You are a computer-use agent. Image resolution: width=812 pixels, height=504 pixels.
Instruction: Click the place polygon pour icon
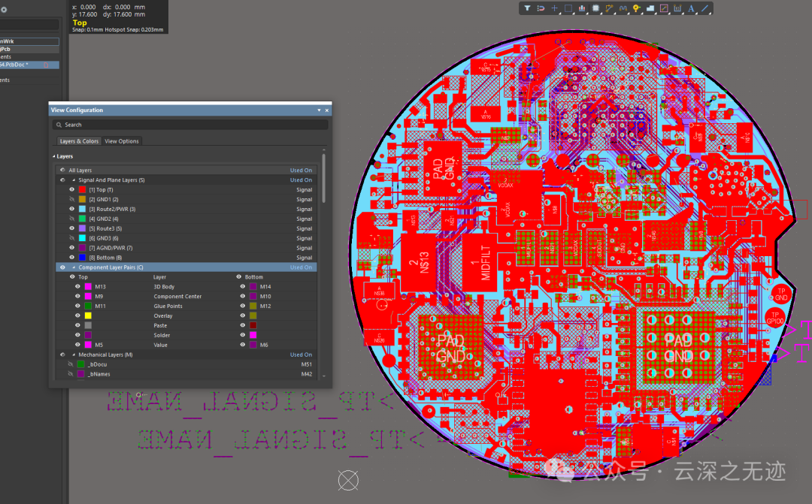coord(650,8)
